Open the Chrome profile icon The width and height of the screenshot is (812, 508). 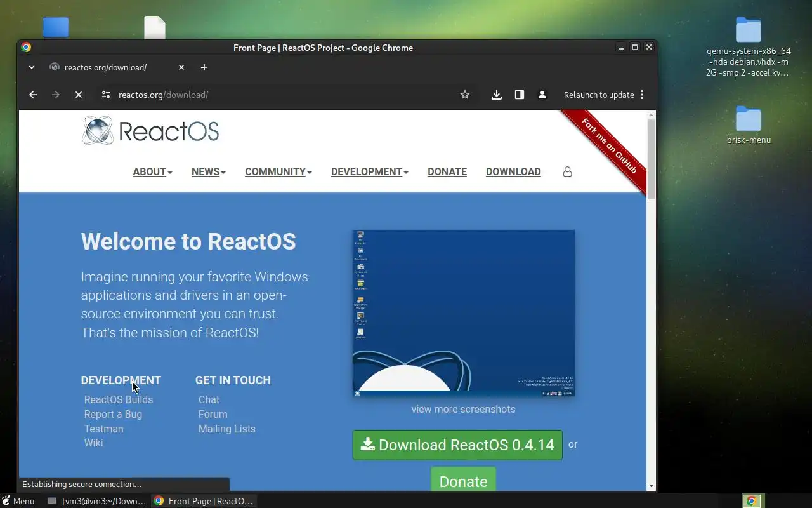[x=542, y=95]
